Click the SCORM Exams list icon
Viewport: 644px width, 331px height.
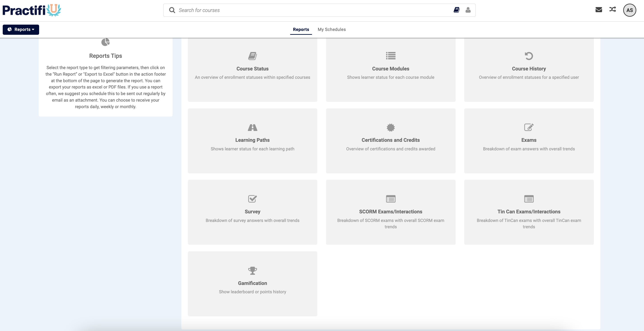[391, 199]
